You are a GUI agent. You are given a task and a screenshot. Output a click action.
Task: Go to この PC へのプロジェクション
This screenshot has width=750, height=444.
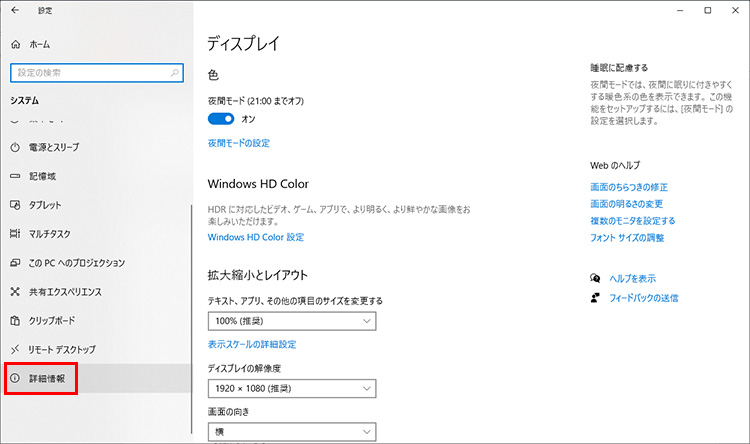(76, 263)
